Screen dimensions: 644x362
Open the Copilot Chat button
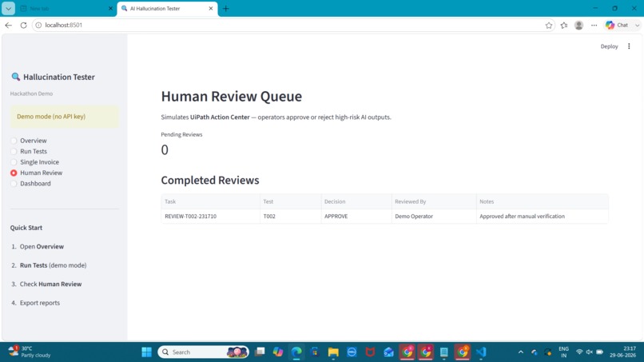pyautogui.click(x=617, y=25)
